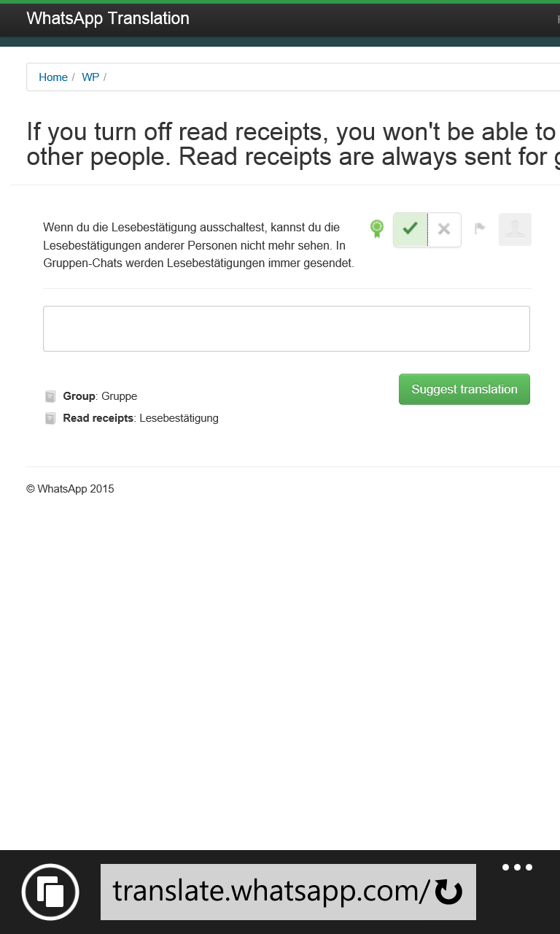Flag this translation using the flag icon
Screen dimensions: 560x934
[x=480, y=229]
